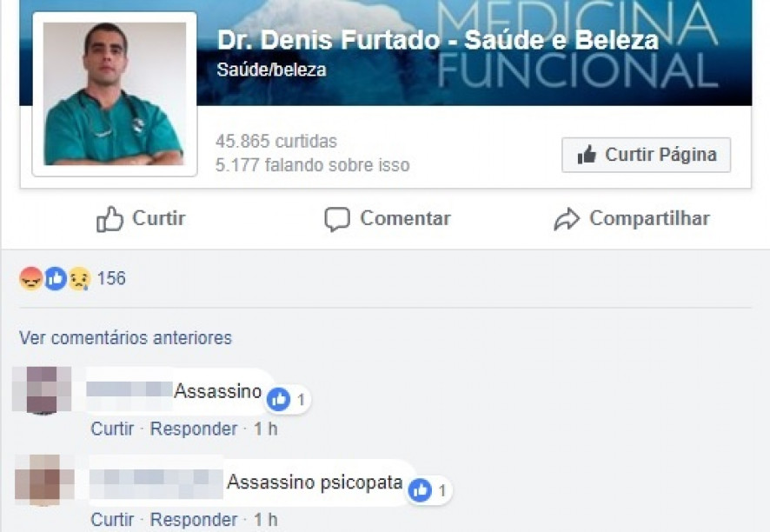The height and width of the screenshot is (532, 770).
Task: Click the angry reaction emoji
Action: pyautogui.click(x=31, y=278)
